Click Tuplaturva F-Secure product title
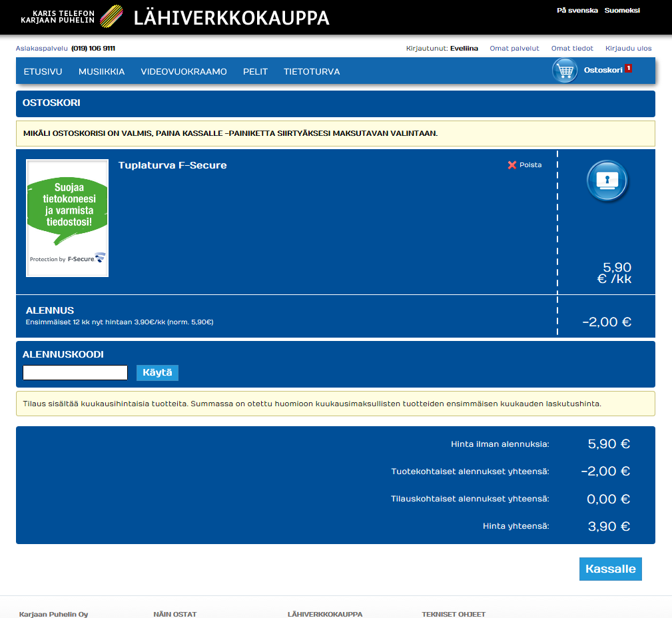The width and height of the screenshot is (672, 618). point(172,165)
